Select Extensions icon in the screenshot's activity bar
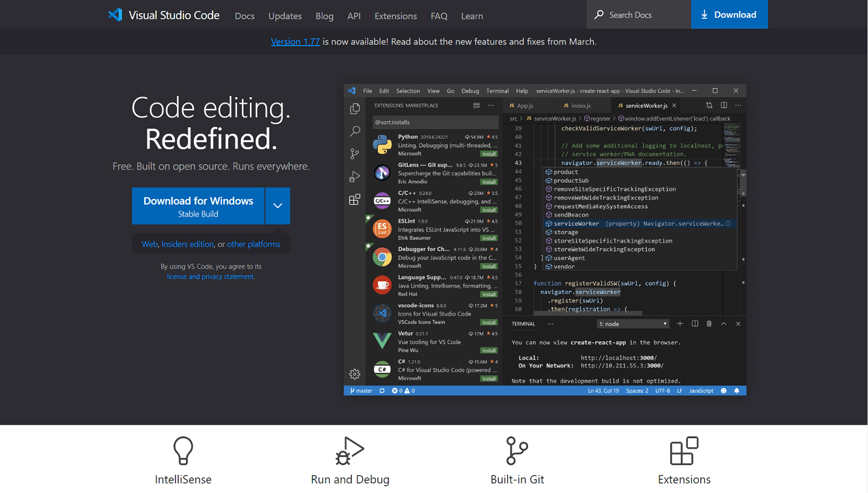This screenshot has width=868, height=493. pos(355,200)
